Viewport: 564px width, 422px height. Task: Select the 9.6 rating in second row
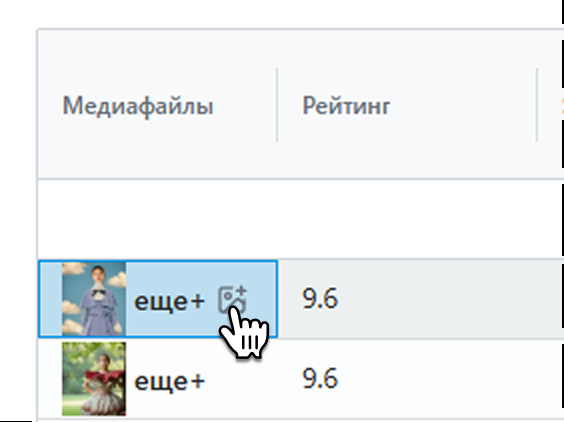[x=320, y=378]
